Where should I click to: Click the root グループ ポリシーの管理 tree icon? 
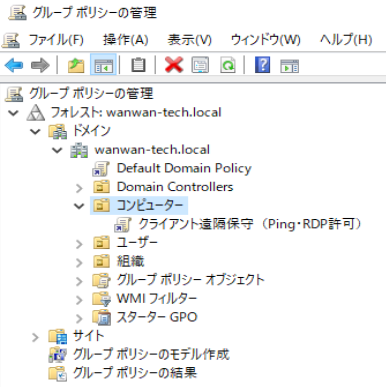[x=14, y=94]
